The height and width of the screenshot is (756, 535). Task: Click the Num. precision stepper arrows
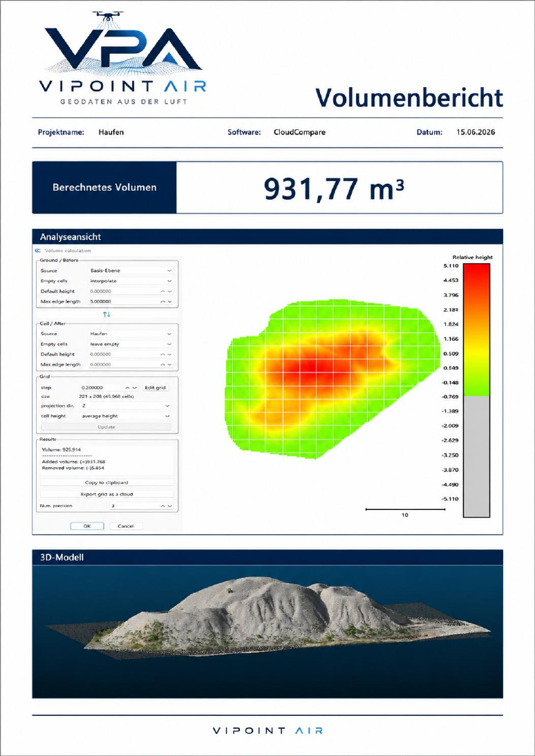pos(166,507)
